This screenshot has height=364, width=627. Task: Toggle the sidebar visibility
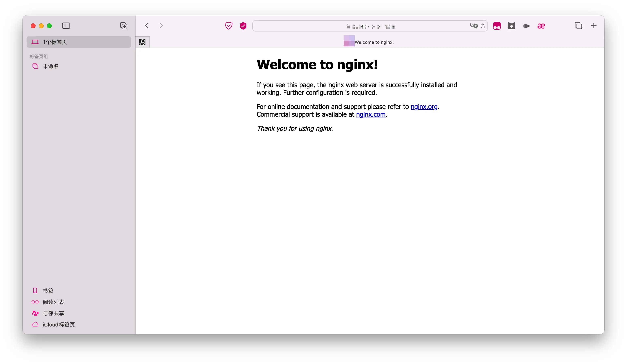pyautogui.click(x=66, y=26)
